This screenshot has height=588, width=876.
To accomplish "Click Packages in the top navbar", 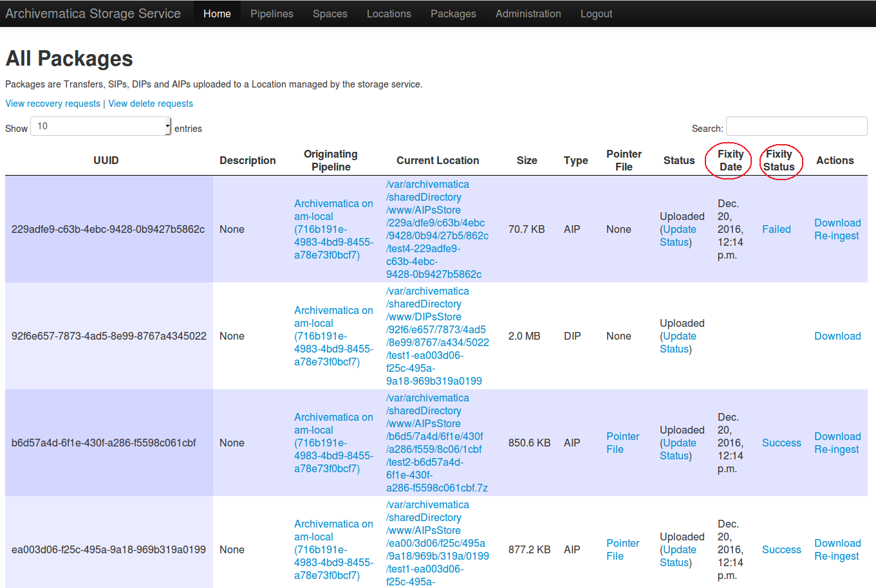I will point(453,14).
